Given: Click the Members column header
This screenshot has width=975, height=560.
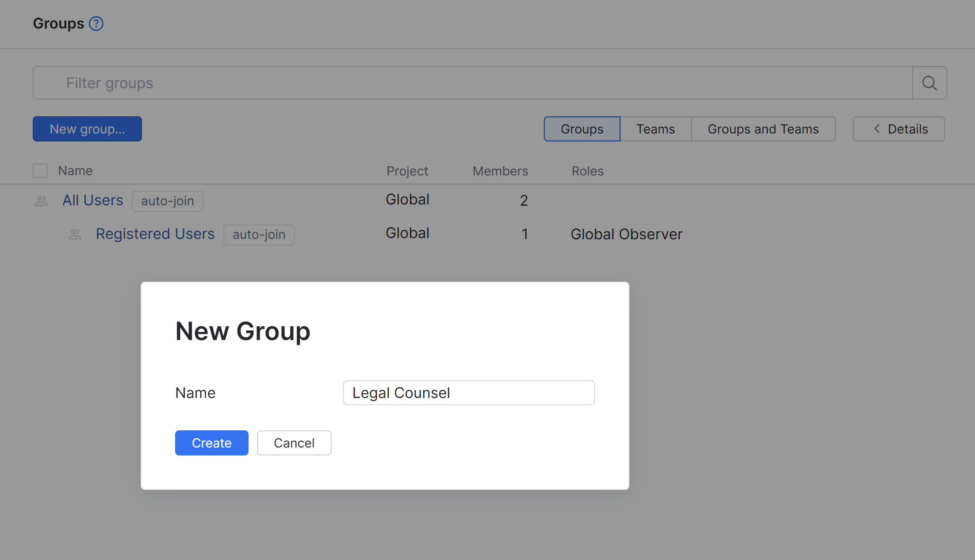Looking at the screenshot, I should (x=500, y=171).
